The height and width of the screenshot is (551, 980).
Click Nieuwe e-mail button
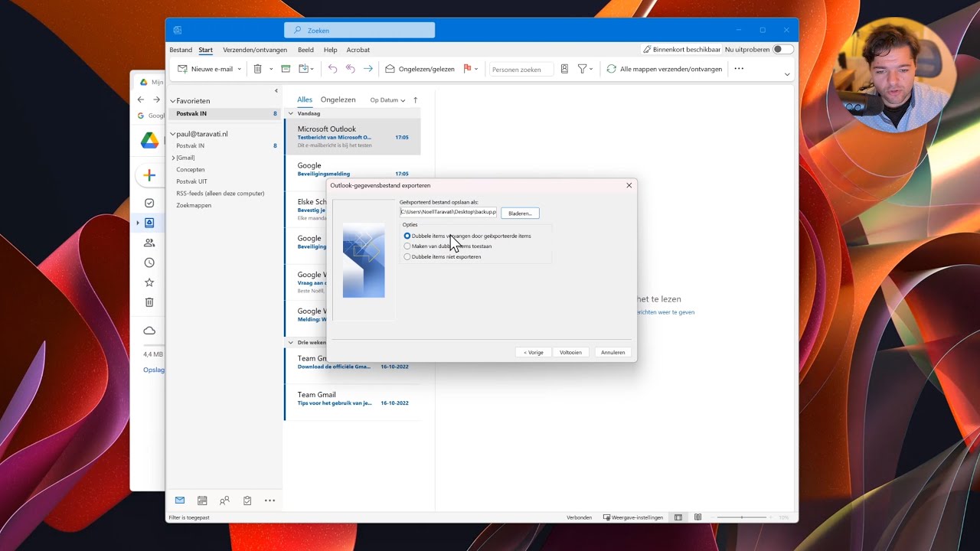point(205,69)
